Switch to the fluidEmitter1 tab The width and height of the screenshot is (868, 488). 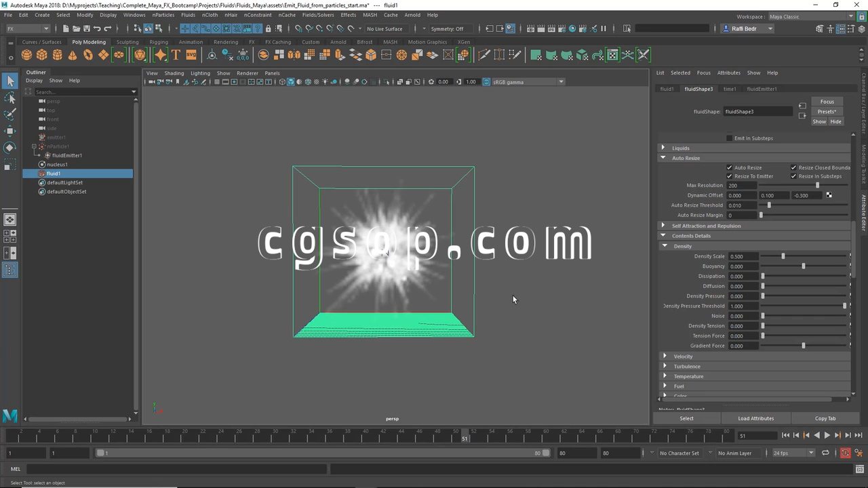coord(762,89)
